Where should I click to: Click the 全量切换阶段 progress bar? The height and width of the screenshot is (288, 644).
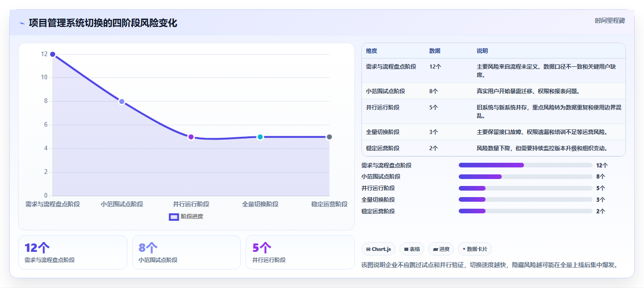[525, 200]
